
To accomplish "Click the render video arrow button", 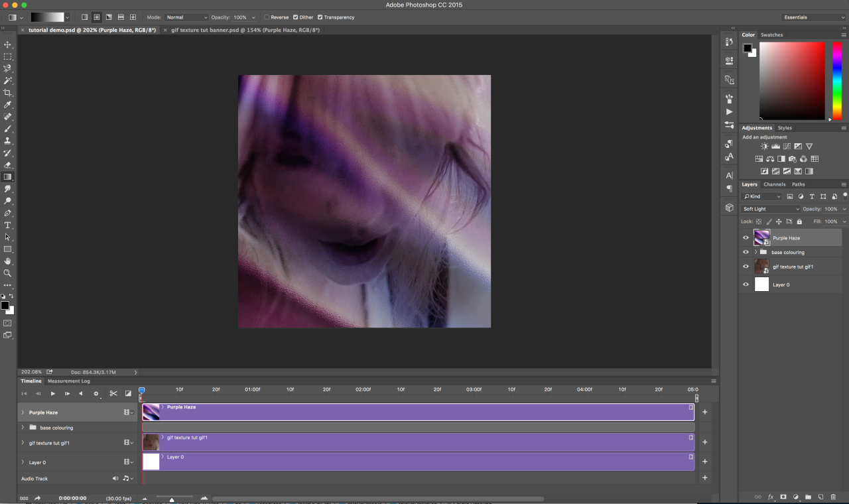I will [38, 498].
